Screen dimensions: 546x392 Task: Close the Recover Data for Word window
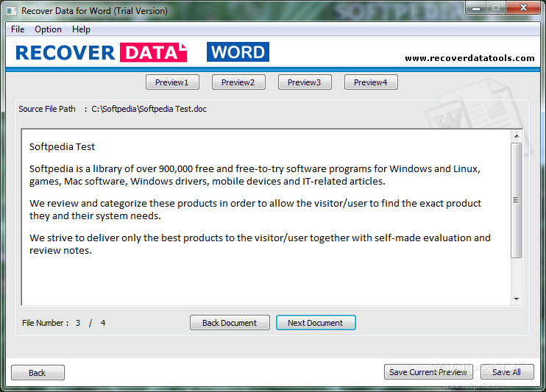coord(523,7)
